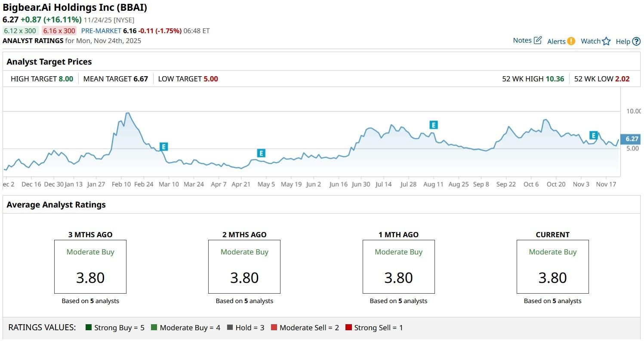Click the E earnings marker near May 5
This screenshot has width=644, height=341.
click(260, 153)
